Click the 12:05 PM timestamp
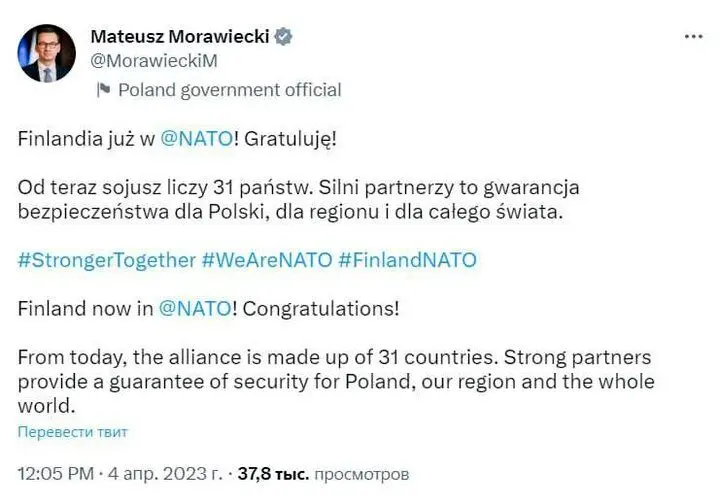The height and width of the screenshot is (504, 720). (56, 474)
